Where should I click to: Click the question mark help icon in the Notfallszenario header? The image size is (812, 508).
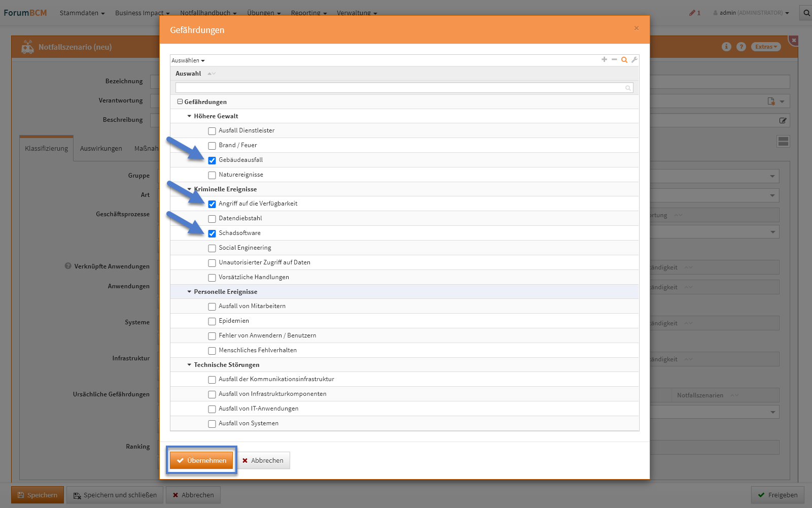(741, 47)
